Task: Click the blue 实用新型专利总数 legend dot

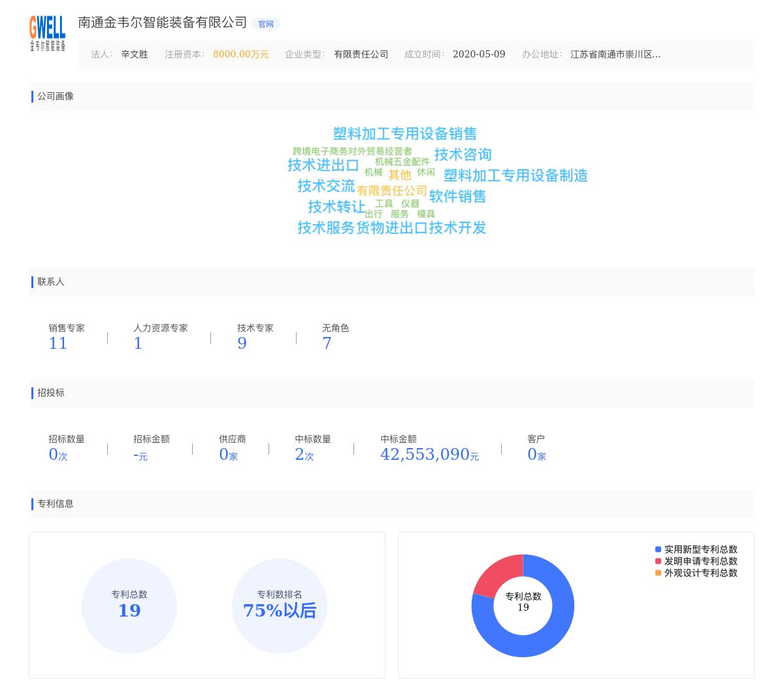Action: click(x=658, y=550)
